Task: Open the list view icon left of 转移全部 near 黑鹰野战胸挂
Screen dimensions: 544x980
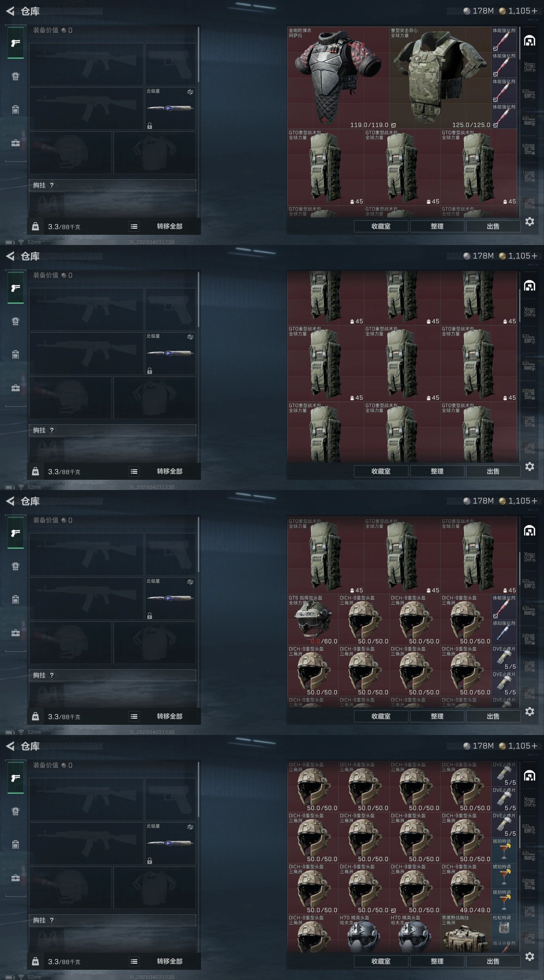Action: (134, 961)
